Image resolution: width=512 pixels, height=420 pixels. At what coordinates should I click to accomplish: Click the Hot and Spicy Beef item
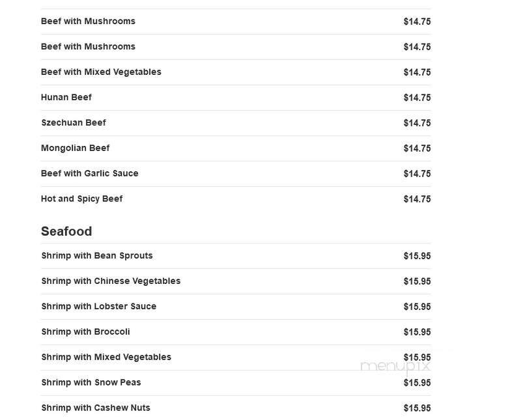pyautogui.click(x=82, y=199)
